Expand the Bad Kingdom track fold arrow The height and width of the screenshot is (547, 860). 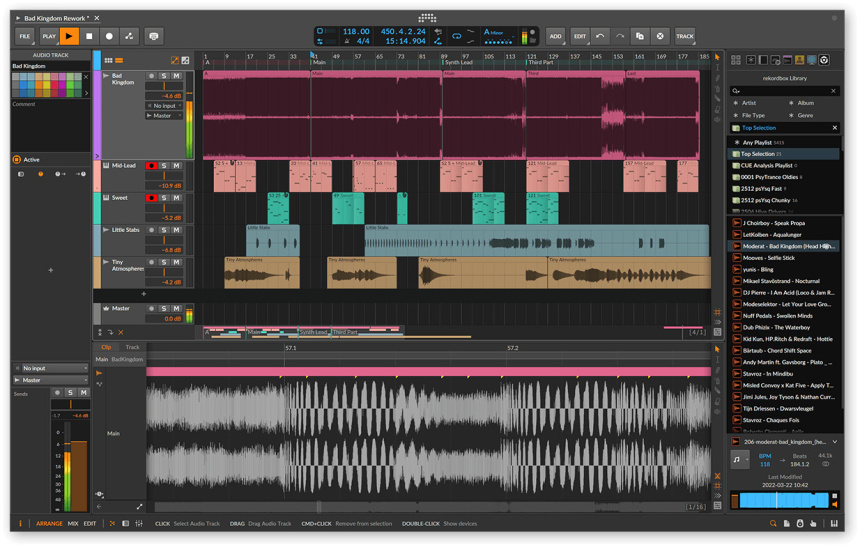click(x=105, y=76)
